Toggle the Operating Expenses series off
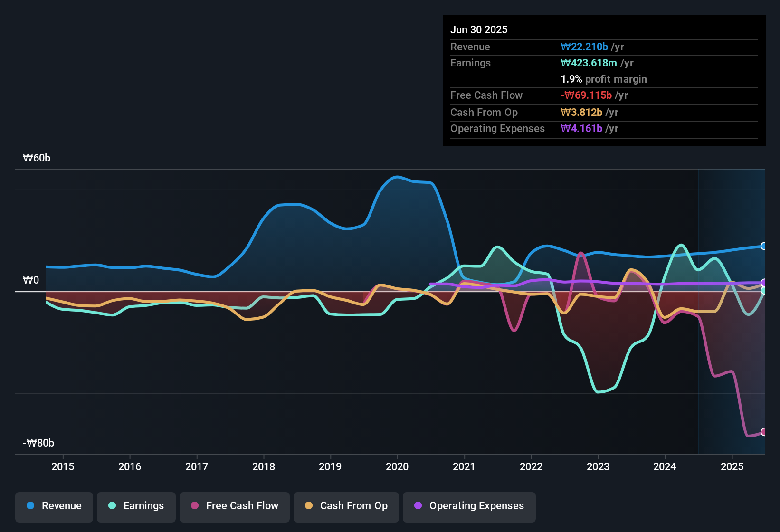The width and height of the screenshot is (780, 532). click(469, 506)
